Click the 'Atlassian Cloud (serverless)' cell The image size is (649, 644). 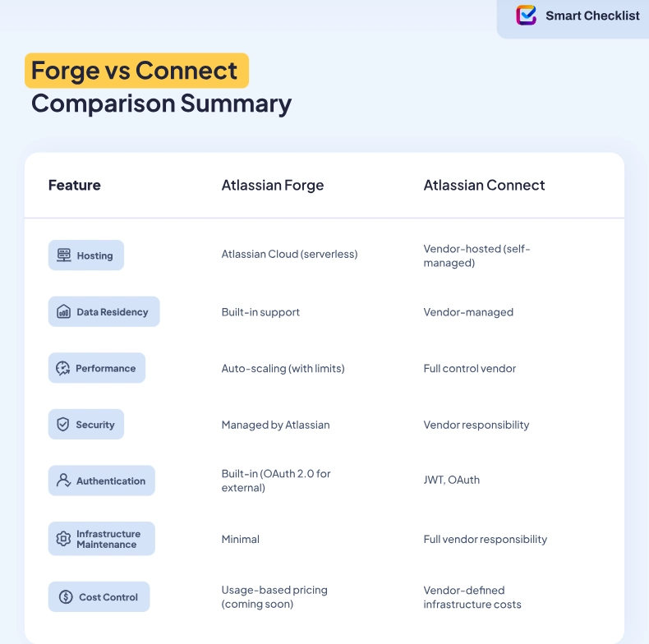point(289,255)
